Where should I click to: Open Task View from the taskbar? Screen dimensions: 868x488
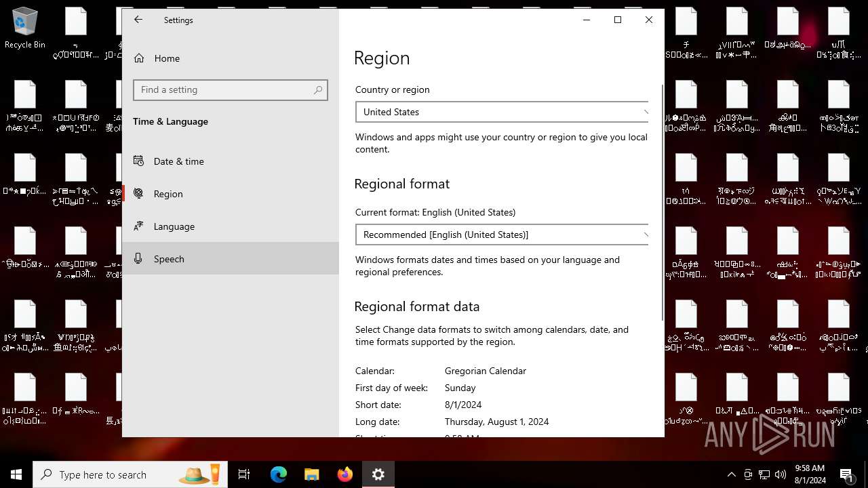pos(244,474)
